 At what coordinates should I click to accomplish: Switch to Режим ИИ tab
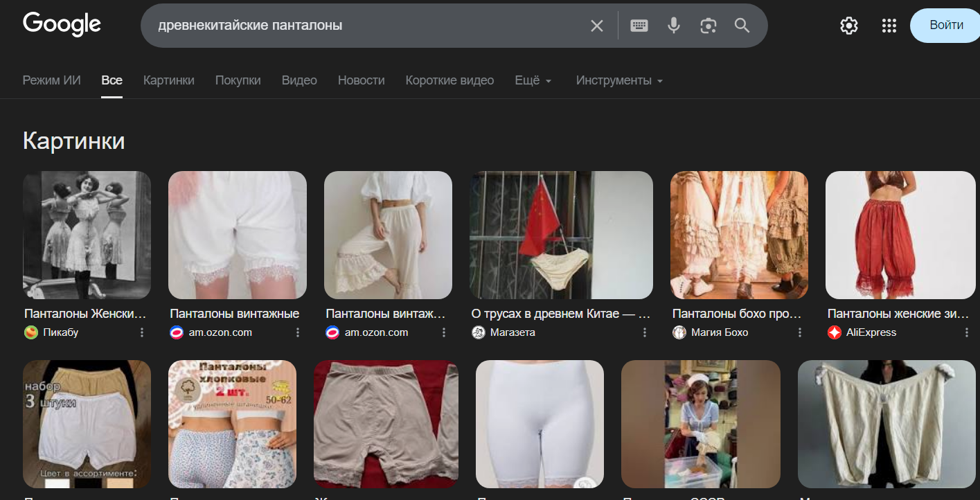click(52, 80)
